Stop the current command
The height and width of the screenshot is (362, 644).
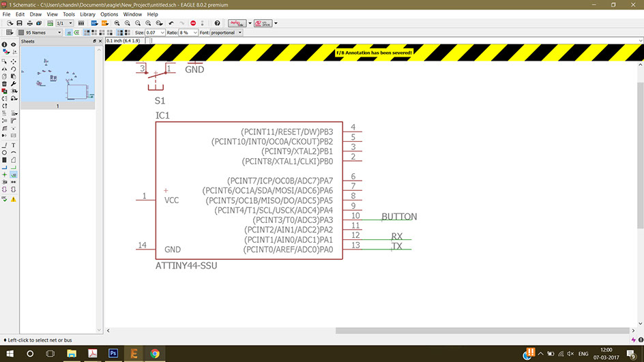(x=193, y=23)
